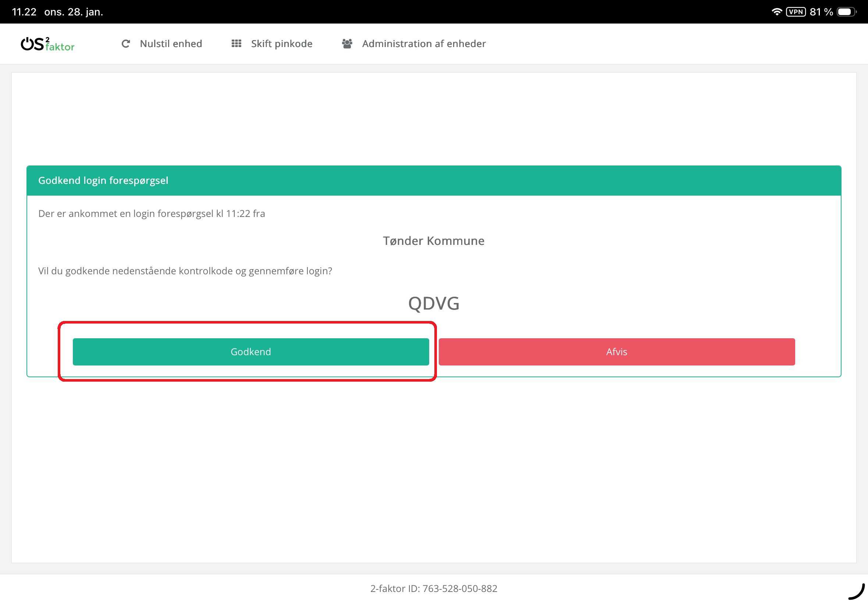The image size is (868, 603).
Task: Tap the corner curl icon at bottom right
Action: pyautogui.click(x=857, y=592)
